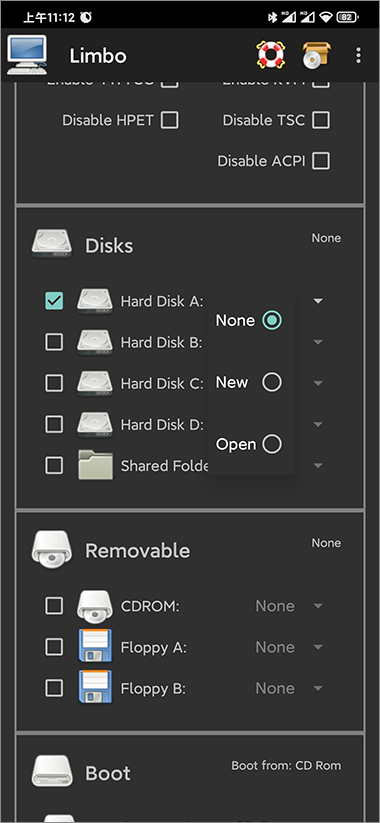Click the Hard Disk C: label
This screenshot has width=380, height=823.
coord(162,383)
